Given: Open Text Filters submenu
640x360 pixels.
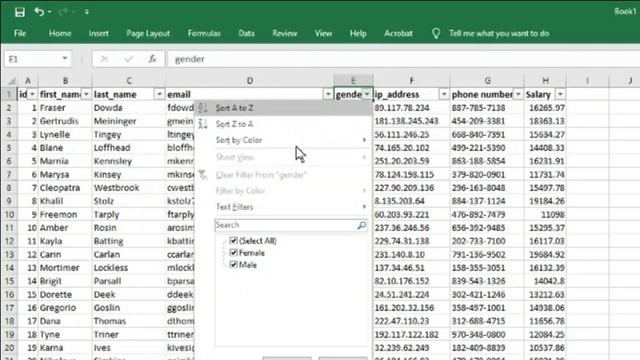Looking at the screenshot, I should (284, 207).
